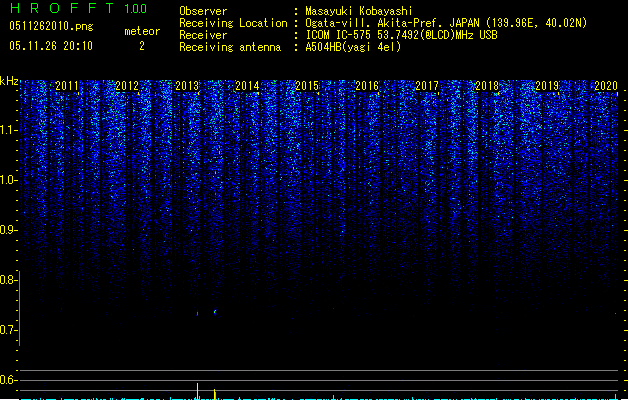Click the 2017 time marker
Screen dimensions: 629x400
click(x=427, y=86)
